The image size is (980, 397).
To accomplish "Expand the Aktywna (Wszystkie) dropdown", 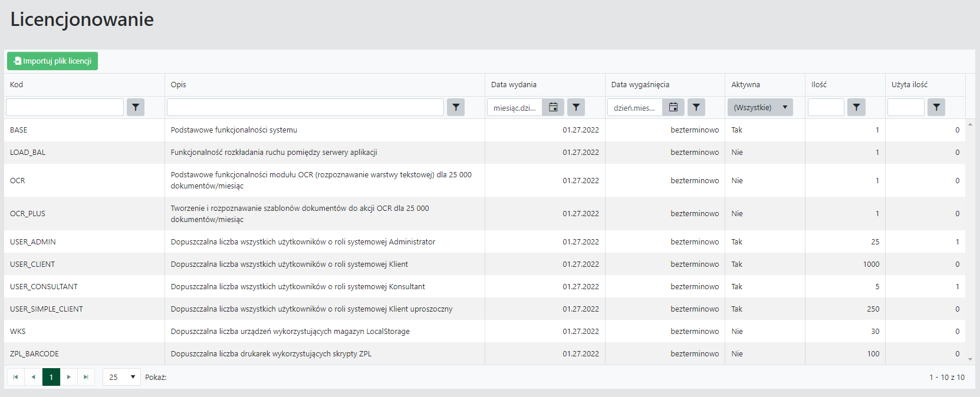I will tap(760, 107).
